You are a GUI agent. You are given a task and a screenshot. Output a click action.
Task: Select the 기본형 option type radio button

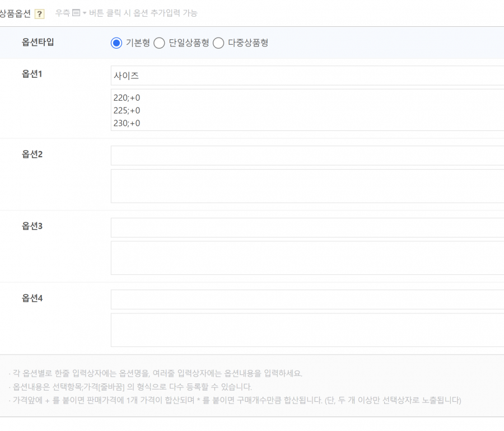point(116,43)
